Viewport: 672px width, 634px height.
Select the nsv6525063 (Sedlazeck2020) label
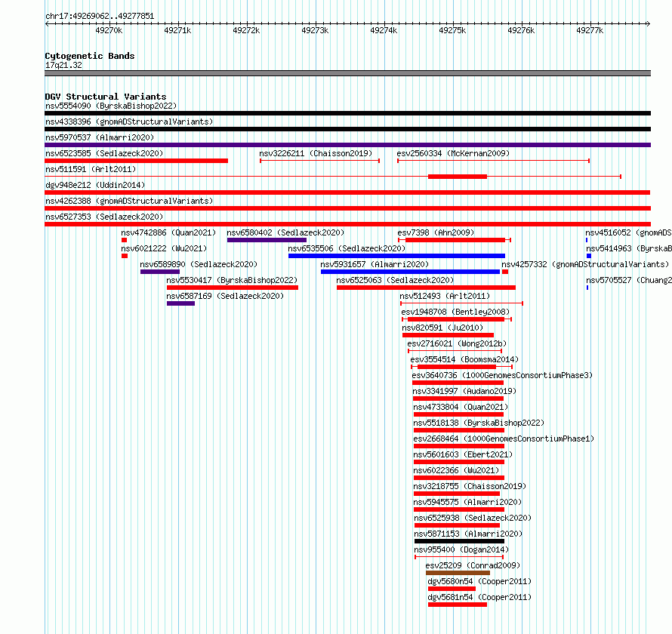[x=395, y=280]
